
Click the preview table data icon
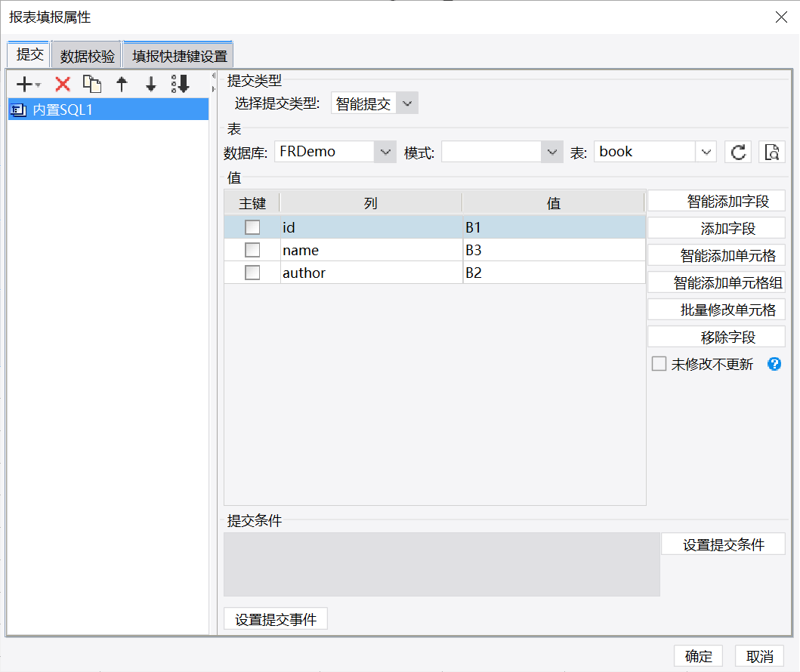pos(771,152)
